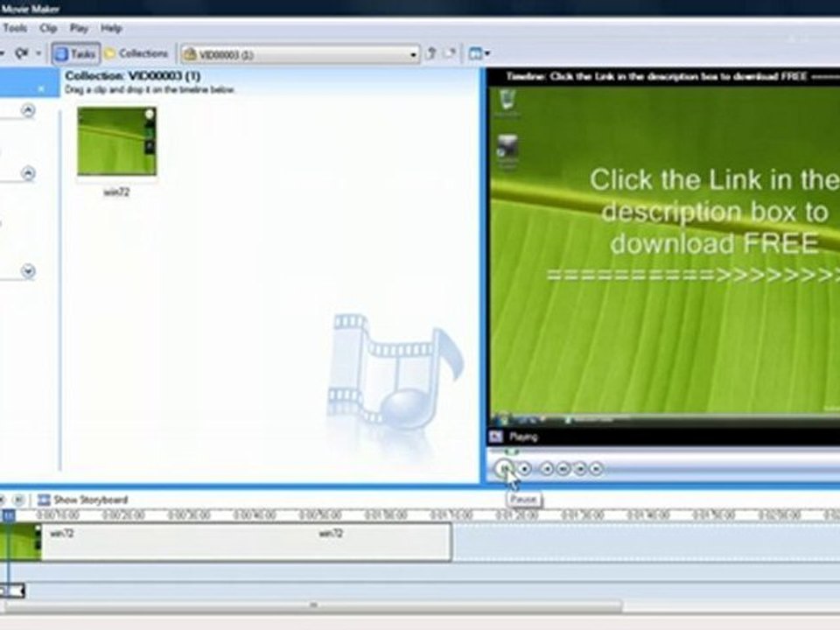Screen dimensions: 840x630
Task: Click the Views toolbar icon
Action: (x=475, y=53)
